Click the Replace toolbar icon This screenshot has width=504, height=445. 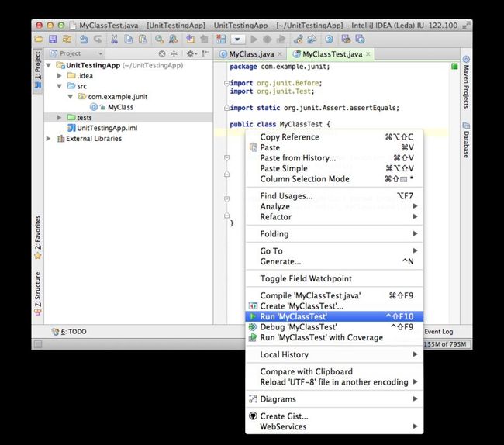point(173,40)
